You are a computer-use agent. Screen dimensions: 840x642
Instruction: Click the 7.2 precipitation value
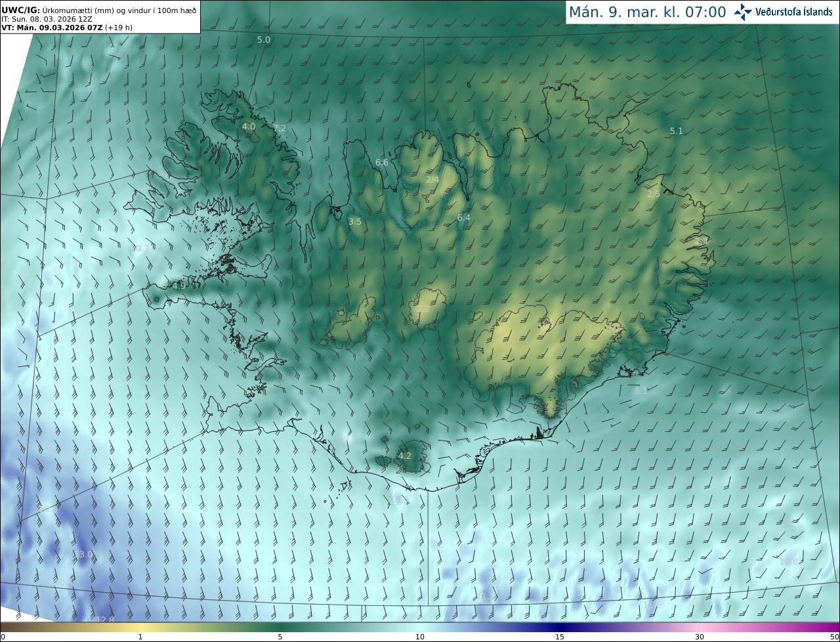pyautogui.click(x=280, y=128)
